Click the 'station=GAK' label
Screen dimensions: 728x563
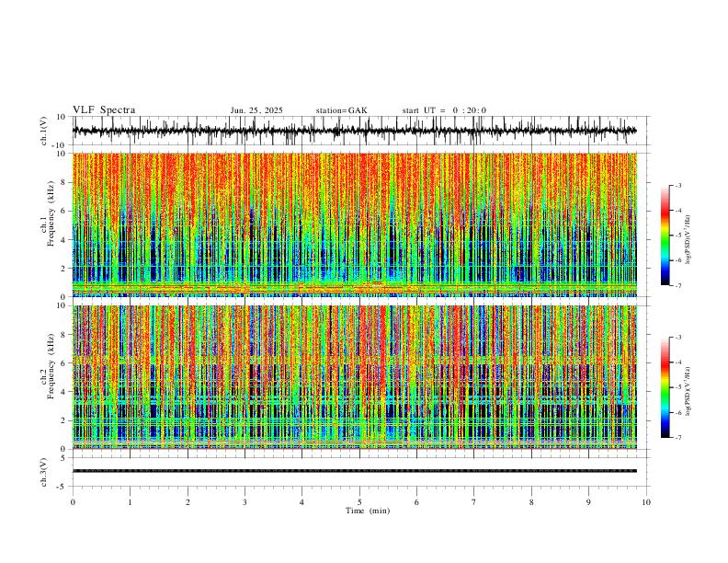point(341,110)
